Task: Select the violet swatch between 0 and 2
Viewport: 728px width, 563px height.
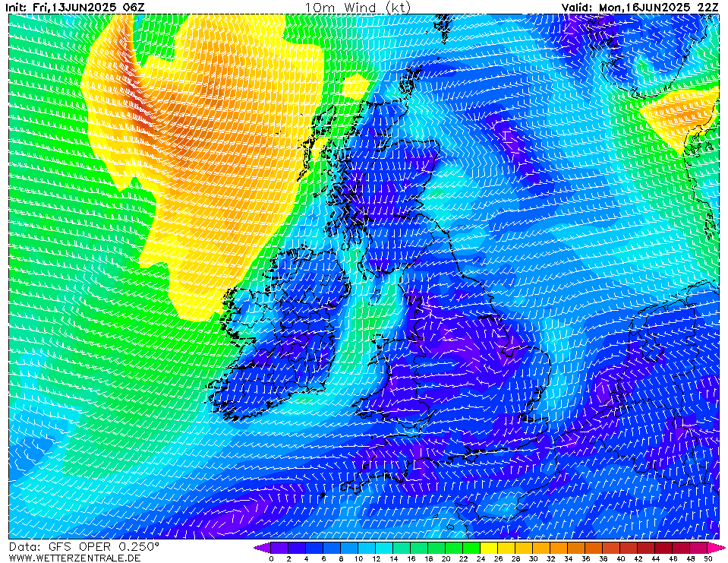Action: pos(279,548)
